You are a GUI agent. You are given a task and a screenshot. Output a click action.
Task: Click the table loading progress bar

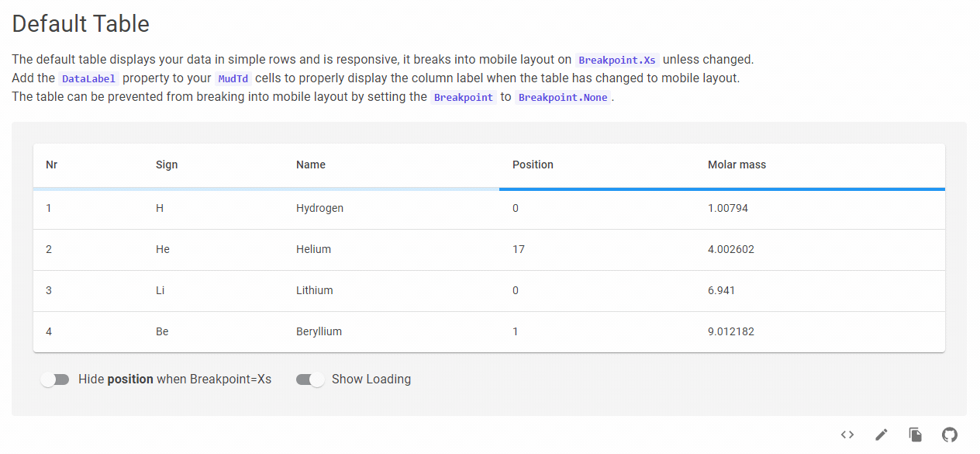pos(489,189)
